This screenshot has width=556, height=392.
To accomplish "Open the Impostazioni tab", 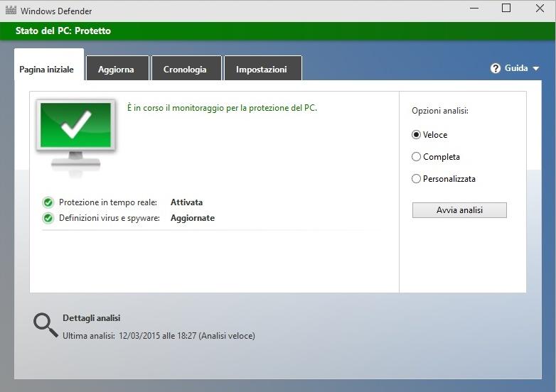I will [x=263, y=68].
